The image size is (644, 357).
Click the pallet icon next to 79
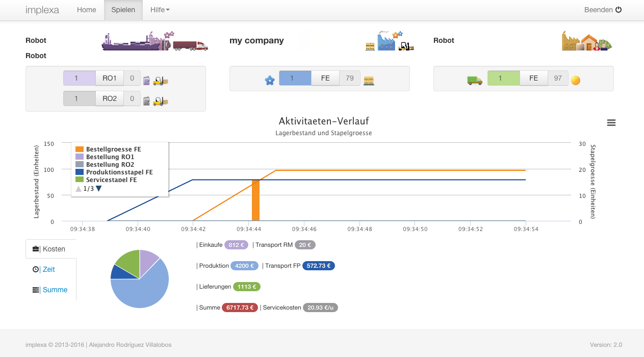(369, 80)
